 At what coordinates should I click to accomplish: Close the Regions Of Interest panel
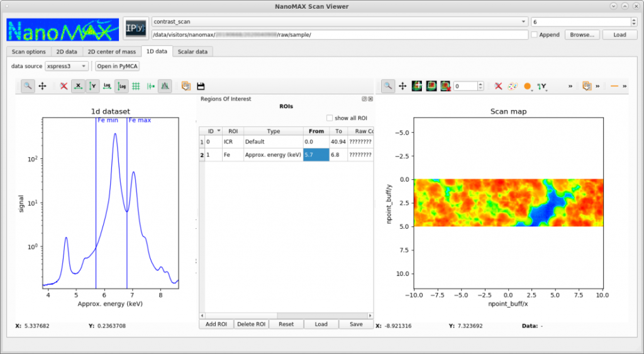click(x=370, y=99)
